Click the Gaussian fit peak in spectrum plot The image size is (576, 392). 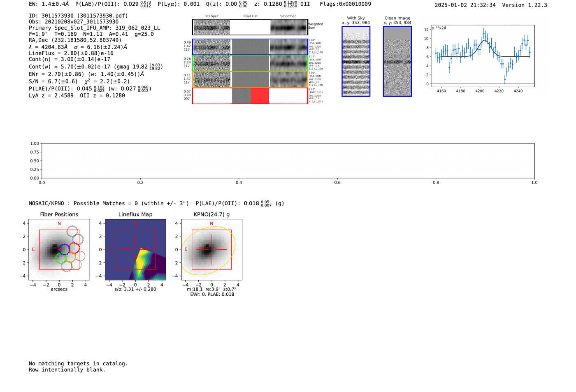[x=485, y=40]
